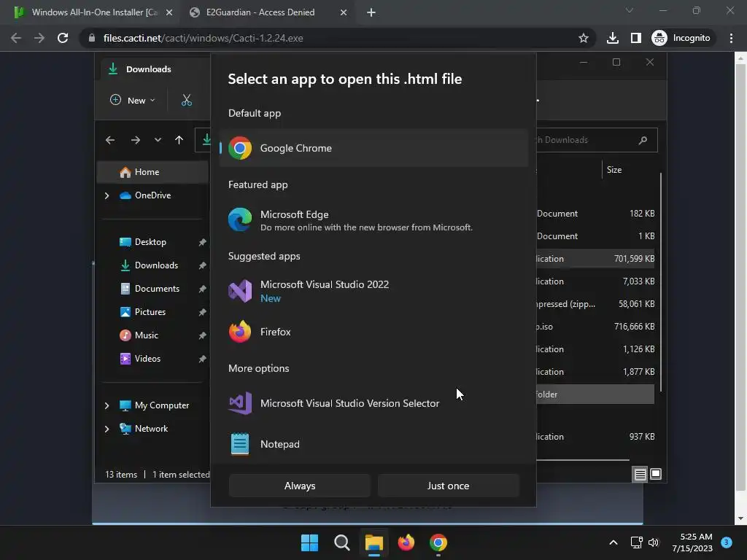This screenshot has width=747, height=560.
Task: Switch Explorer to details view
Action: tap(640, 474)
